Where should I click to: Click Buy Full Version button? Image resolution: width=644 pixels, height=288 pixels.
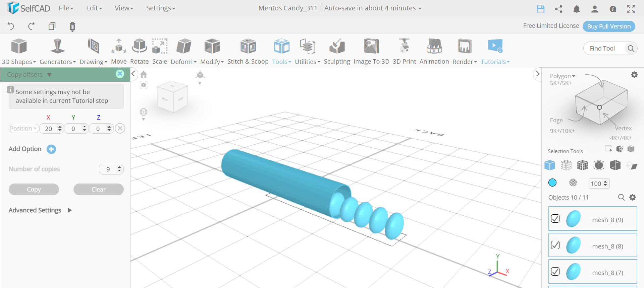tap(609, 26)
